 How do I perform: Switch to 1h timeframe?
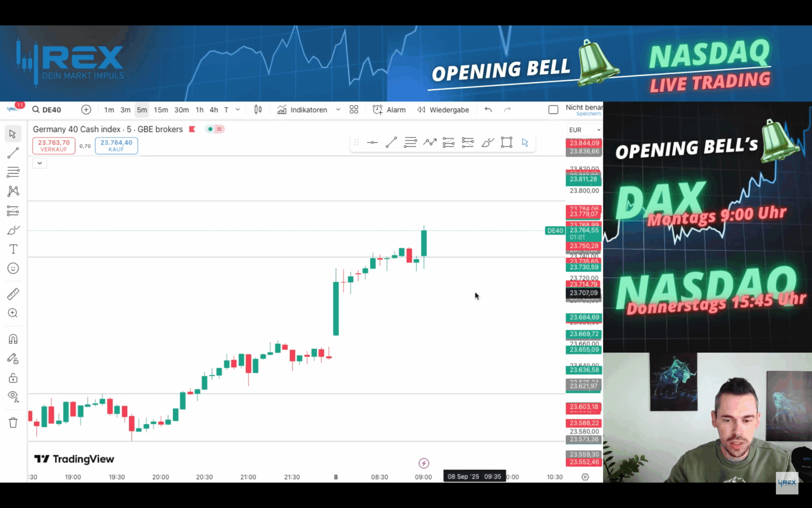pos(200,110)
